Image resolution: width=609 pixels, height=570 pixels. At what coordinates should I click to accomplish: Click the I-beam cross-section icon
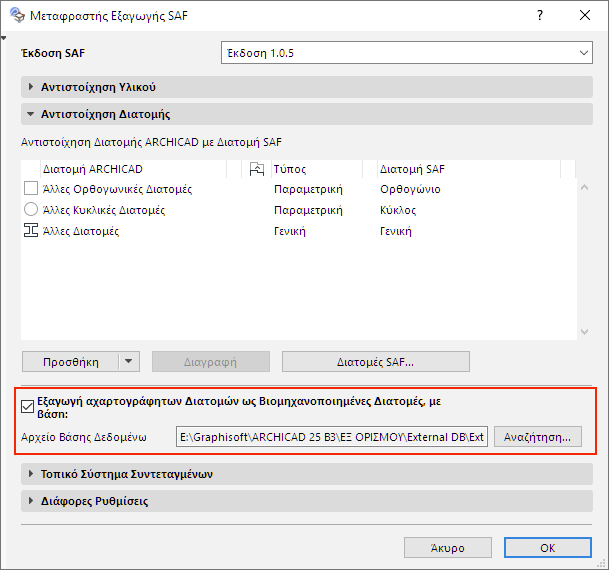click(x=31, y=231)
